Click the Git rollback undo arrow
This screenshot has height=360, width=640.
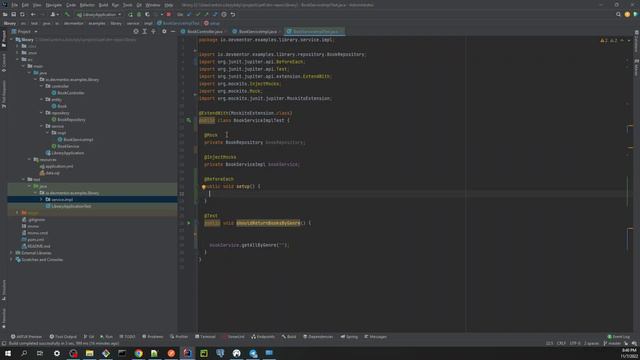233,14
